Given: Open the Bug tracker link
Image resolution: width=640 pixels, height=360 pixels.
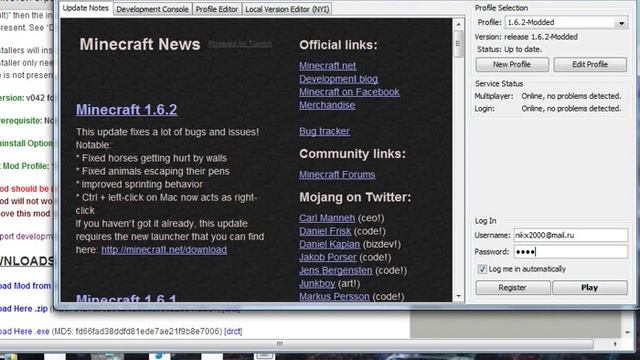Looking at the screenshot, I should [x=324, y=131].
